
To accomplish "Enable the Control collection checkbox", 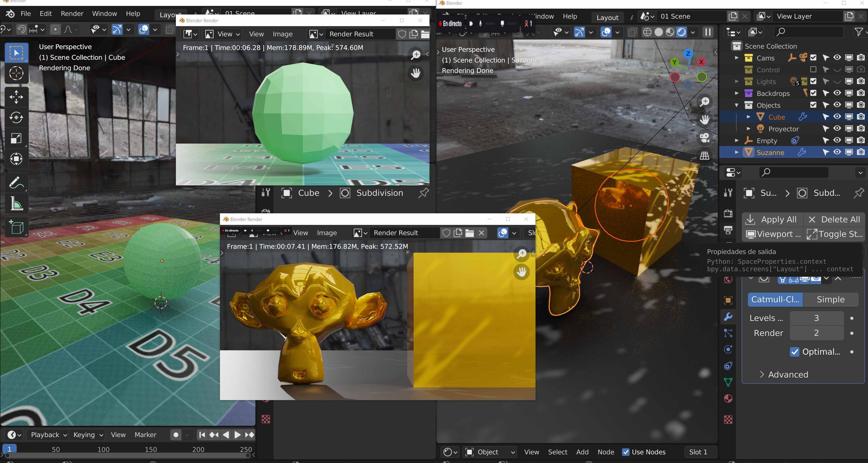I will (814, 70).
